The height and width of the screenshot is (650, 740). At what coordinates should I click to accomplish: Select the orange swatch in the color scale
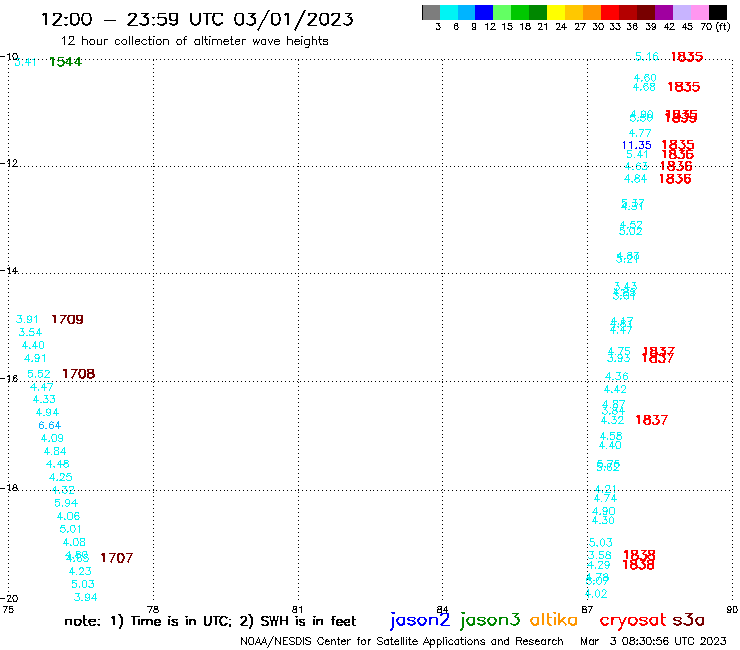(x=592, y=12)
